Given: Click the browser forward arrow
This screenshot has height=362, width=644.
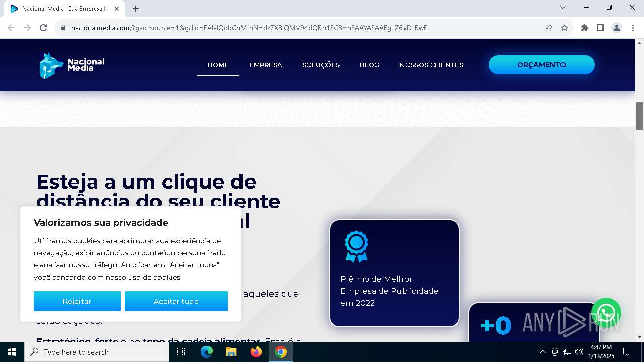Looking at the screenshot, I should coord(27,28).
